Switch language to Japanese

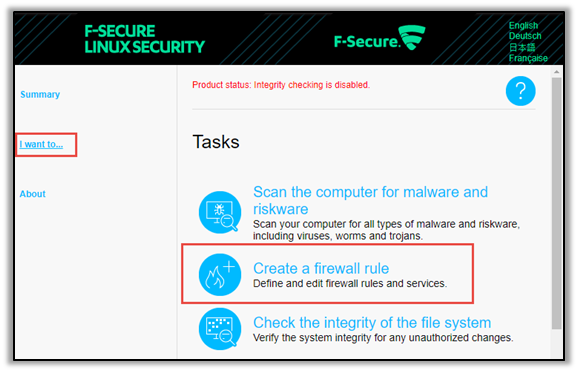click(522, 47)
